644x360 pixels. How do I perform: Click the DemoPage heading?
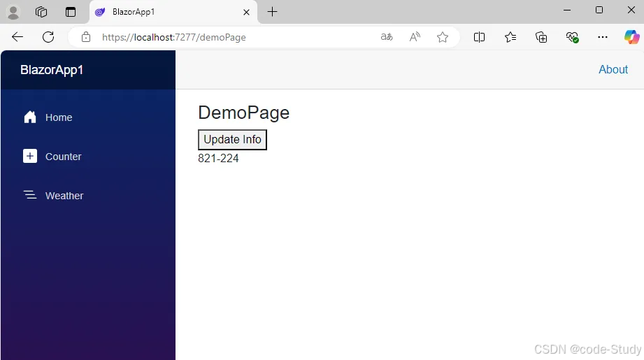click(x=243, y=113)
